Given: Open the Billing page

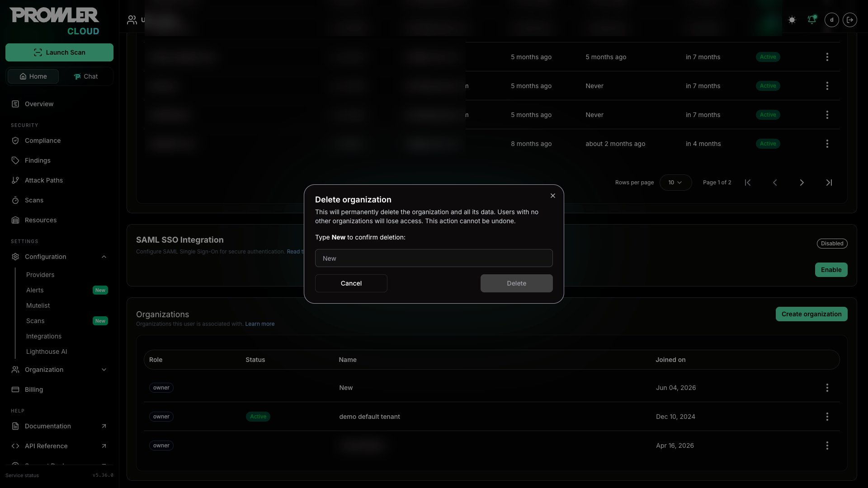Looking at the screenshot, I should [x=34, y=389].
